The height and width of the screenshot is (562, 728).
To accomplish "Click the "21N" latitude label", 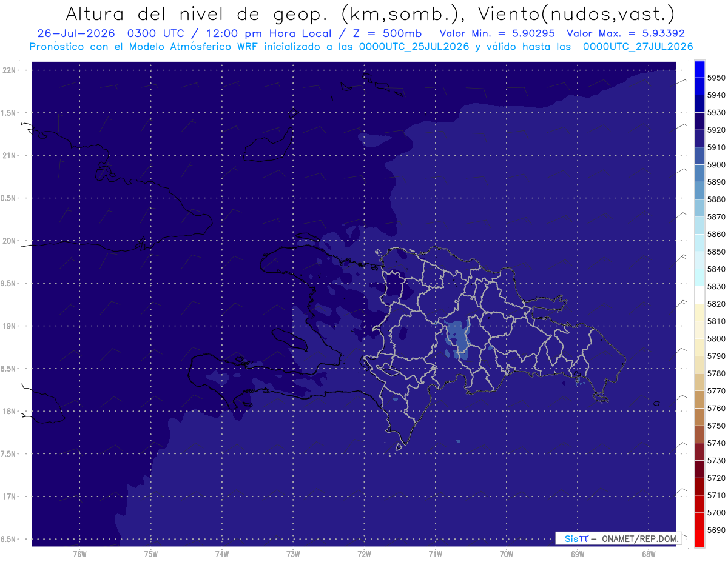I will (10, 155).
